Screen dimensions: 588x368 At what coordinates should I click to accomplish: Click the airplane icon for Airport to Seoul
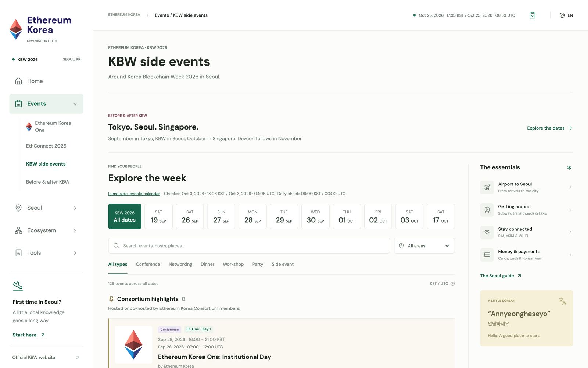pyautogui.click(x=487, y=187)
